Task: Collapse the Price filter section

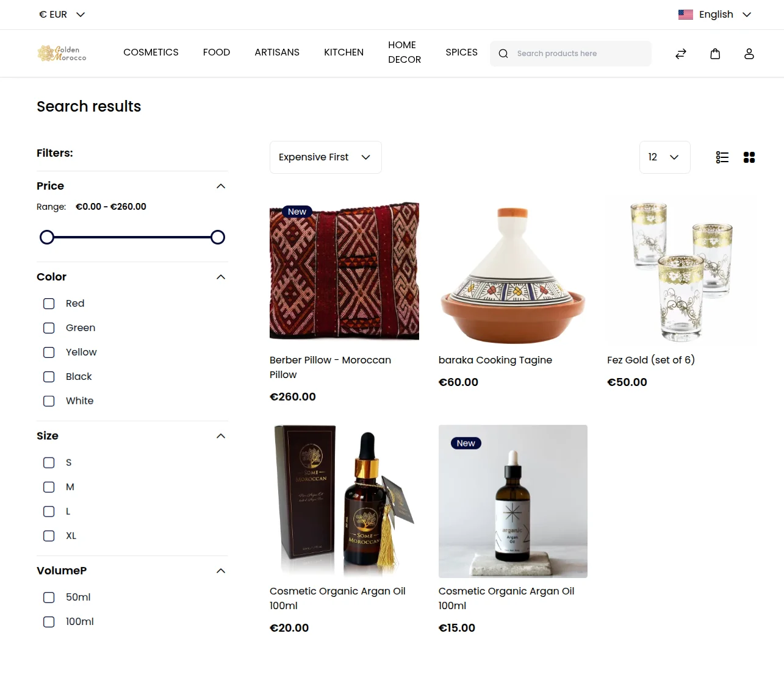Action: [220, 185]
